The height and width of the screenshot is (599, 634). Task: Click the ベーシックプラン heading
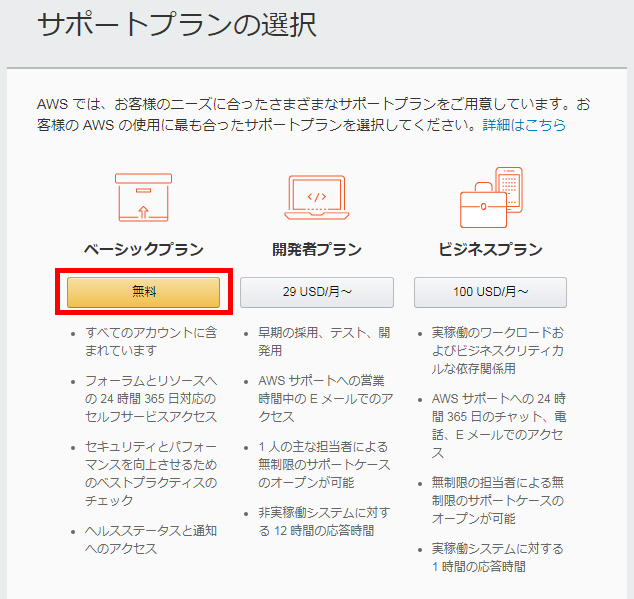144,249
